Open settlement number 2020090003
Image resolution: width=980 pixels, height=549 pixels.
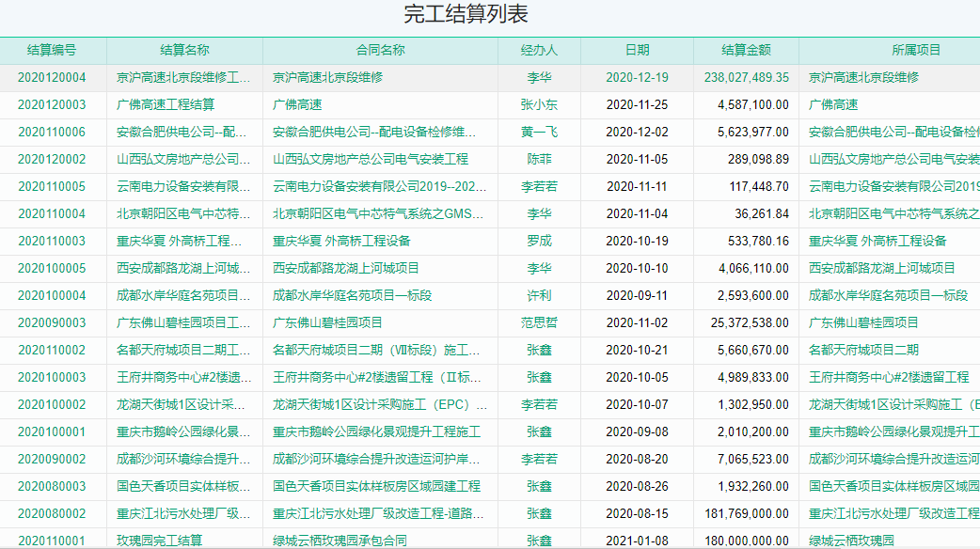[x=52, y=322]
